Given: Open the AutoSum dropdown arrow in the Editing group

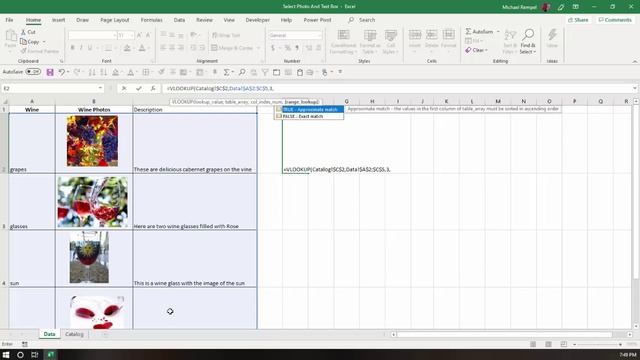Looking at the screenshot, I should 498,31.
